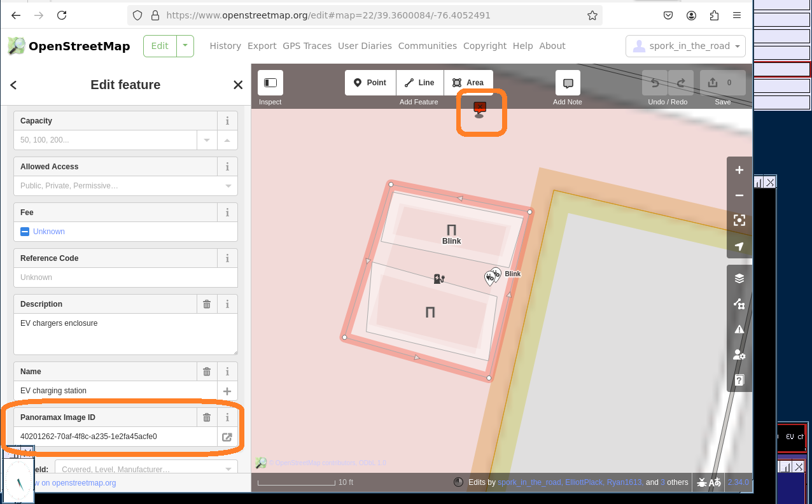Click the green Edit button

pos(160,46)
